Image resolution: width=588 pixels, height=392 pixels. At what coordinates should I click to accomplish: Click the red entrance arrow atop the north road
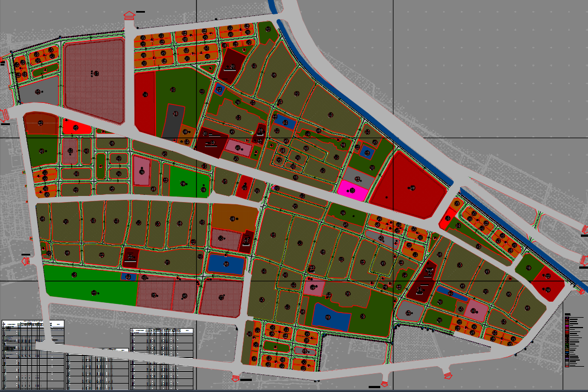point(129,15)
